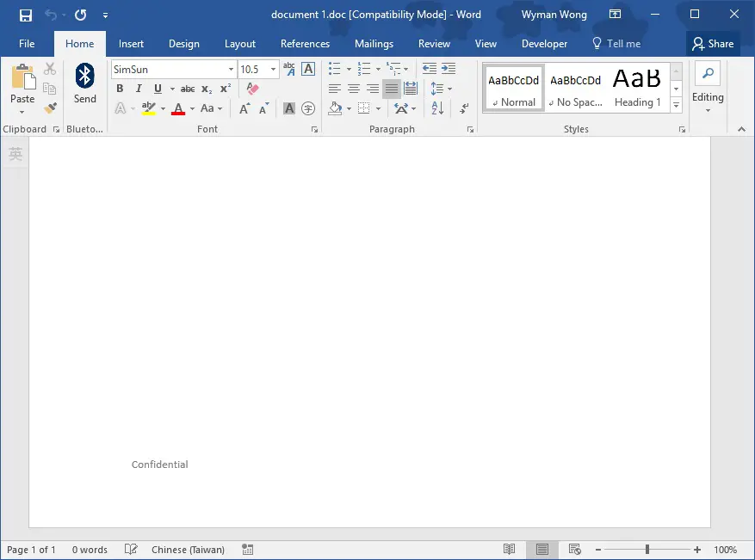Apply the Normal style

pos(513,88)
